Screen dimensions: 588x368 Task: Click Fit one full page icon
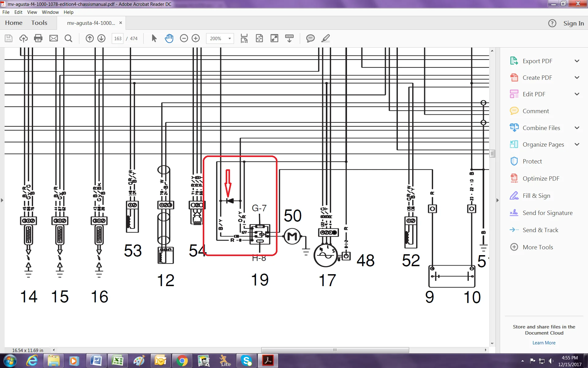(x=259, y=38)
